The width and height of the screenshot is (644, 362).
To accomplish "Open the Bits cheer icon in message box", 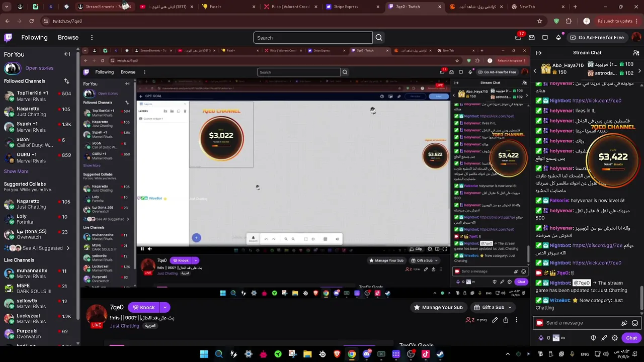I will (624, 323).
